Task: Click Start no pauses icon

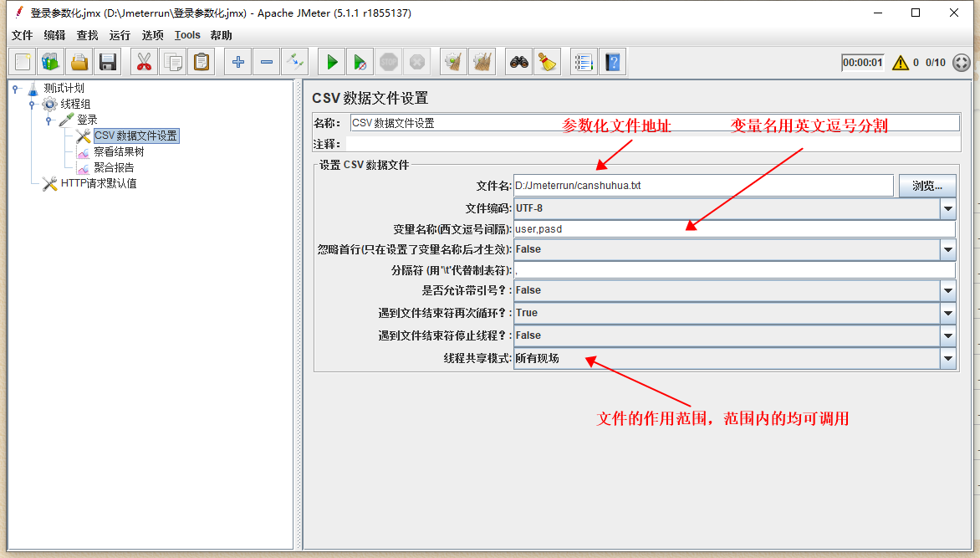Action: coord(360,62)
